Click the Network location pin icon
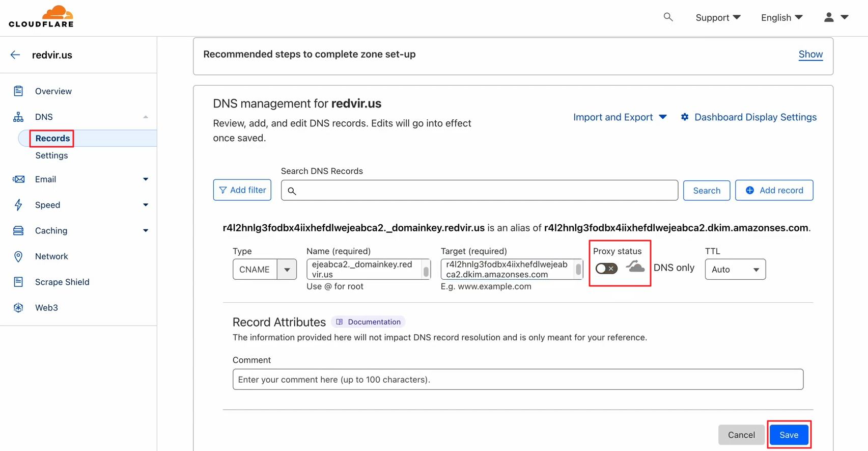 18,256
